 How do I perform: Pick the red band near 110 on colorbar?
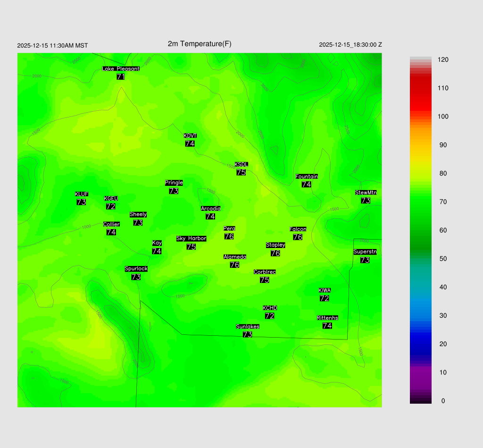[x=420, y=88]
